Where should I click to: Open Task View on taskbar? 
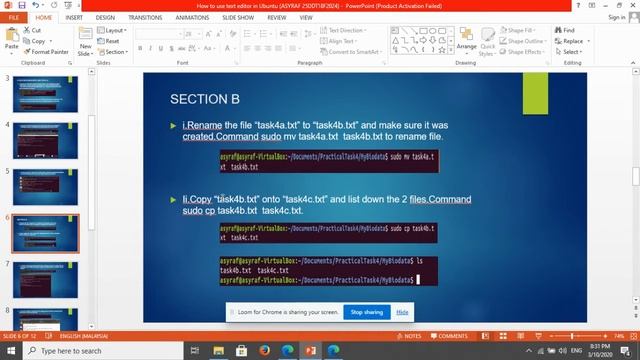click(x=195, y=351)
